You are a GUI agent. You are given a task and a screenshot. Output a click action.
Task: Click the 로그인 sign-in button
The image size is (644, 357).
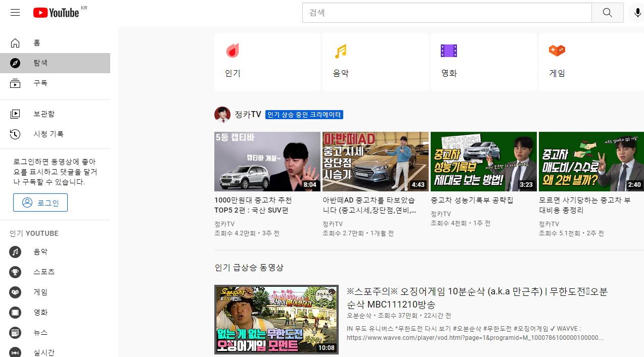40,202
